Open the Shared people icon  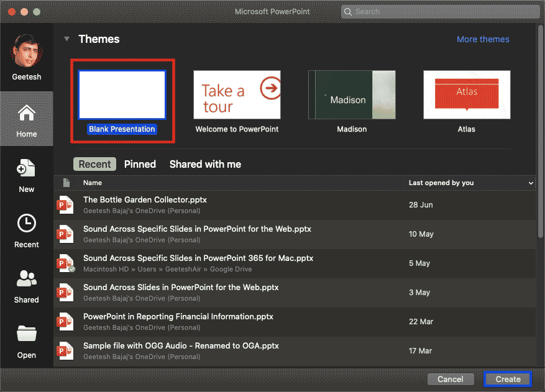click(x=26, y=280)
